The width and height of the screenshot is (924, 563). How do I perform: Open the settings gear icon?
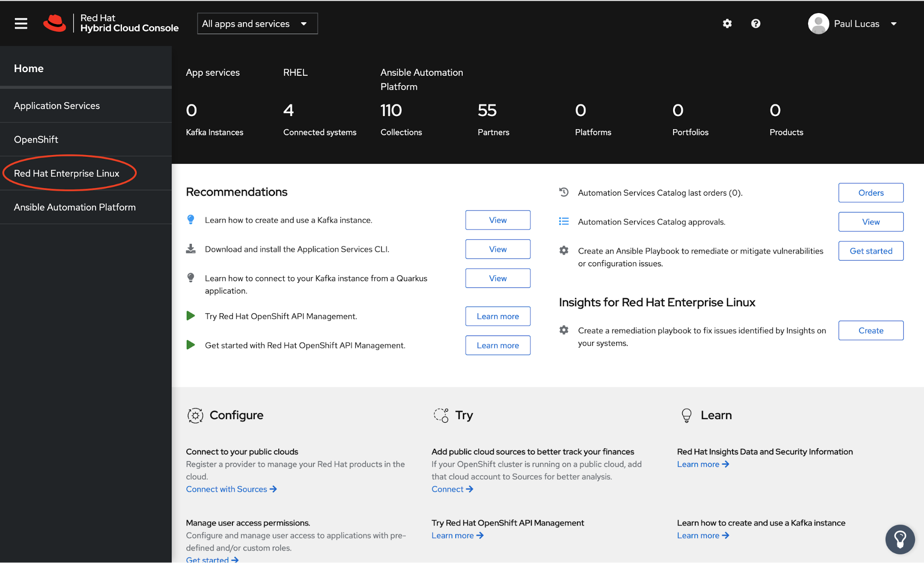[727, 24]
